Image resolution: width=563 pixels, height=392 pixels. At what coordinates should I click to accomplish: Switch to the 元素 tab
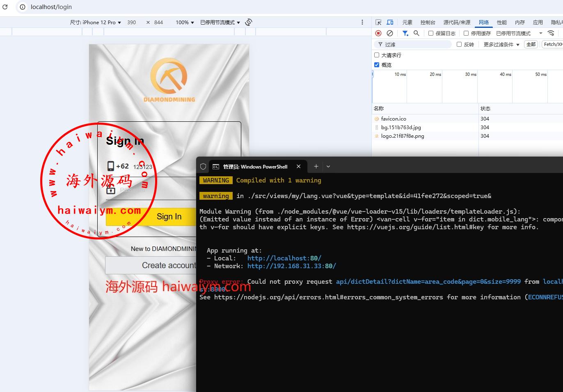[407, 22]
